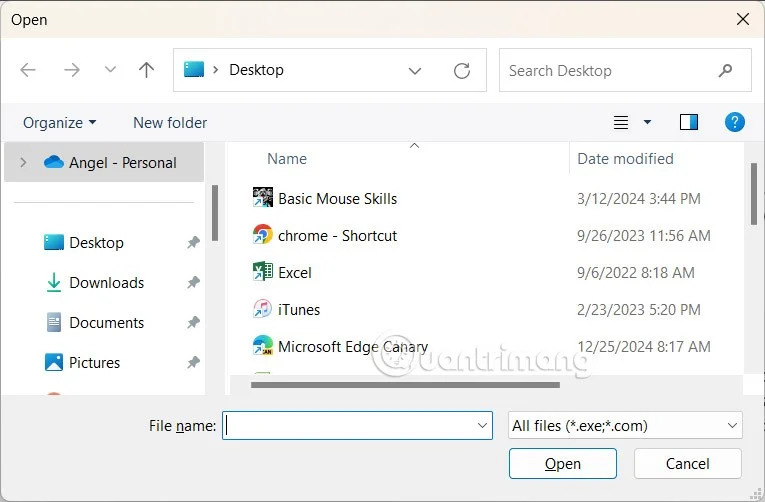Select the Excel shortcut icon
Screen dimensions: 765x502
point(262,272)
